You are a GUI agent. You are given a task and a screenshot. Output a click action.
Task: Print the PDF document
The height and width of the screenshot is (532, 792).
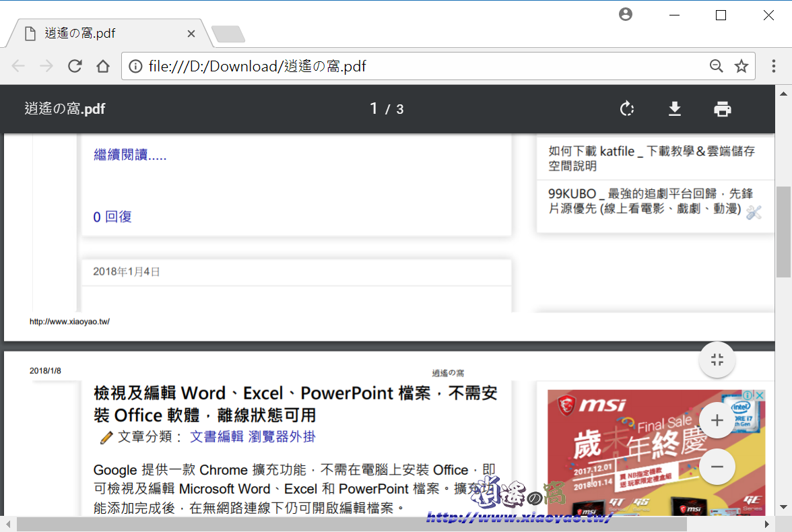(722, 108)
